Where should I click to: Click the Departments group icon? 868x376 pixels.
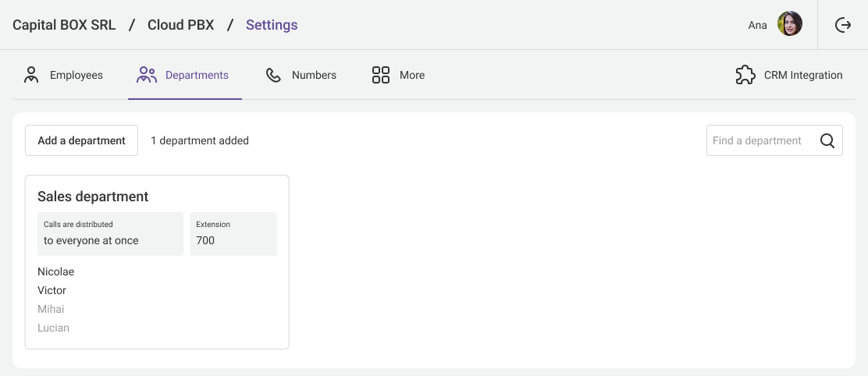(x=147, y=75)
